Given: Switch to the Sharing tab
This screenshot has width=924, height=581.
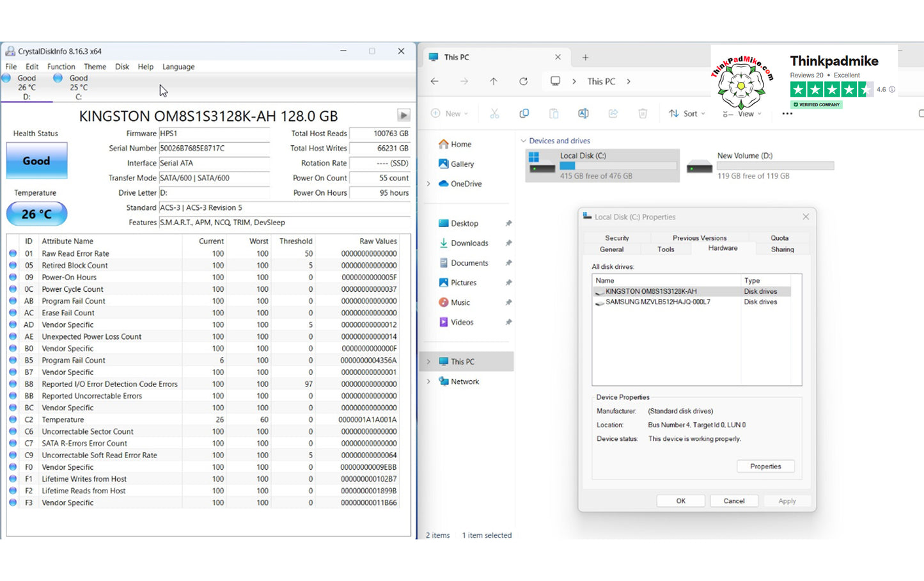Looking at the screenshot, I should click(x=782, y=250).
